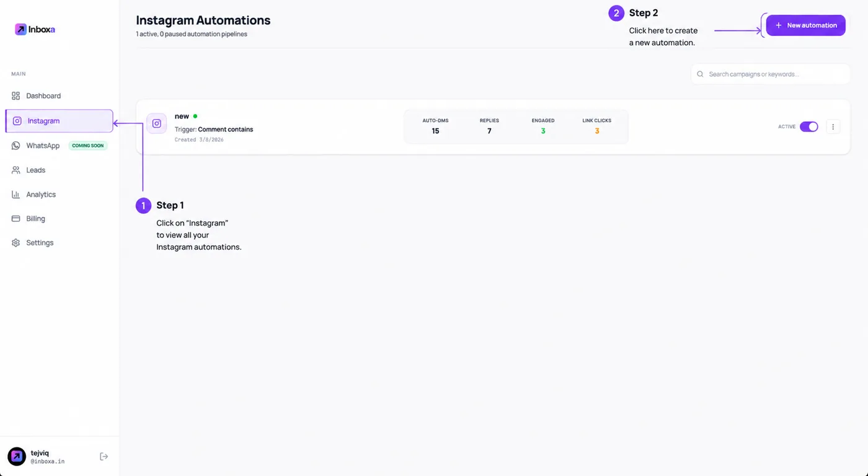Image resolution: width=868 pixels, height=476 pixels.
Task: Click the tejviq profile avatar
Action: tap(17, 457)
